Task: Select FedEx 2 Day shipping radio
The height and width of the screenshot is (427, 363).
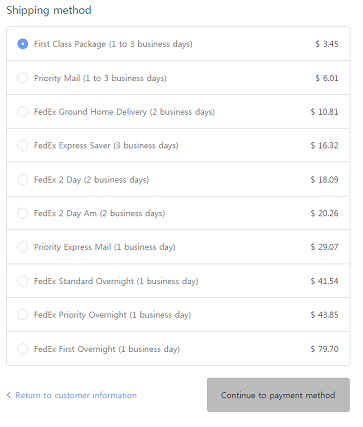Action: (23, 180)
